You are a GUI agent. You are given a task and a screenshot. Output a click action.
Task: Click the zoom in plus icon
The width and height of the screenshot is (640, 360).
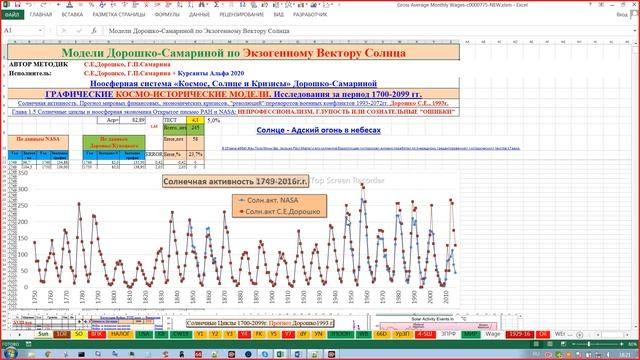pyautogui.click(x=622, y=344)
